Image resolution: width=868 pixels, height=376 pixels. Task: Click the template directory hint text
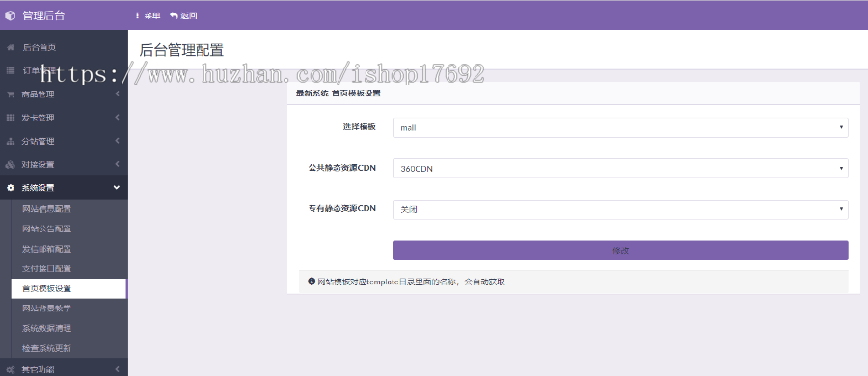[x=411, y=282]
